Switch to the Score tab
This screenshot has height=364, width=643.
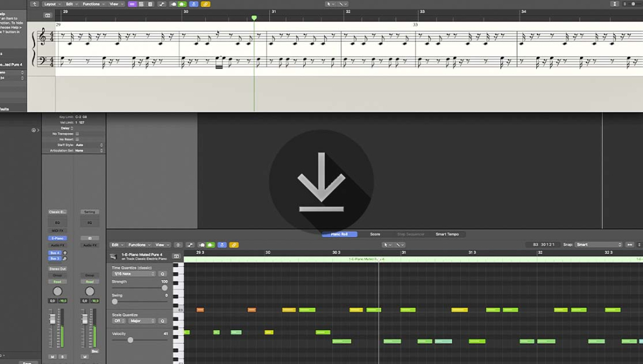point(375,234)
